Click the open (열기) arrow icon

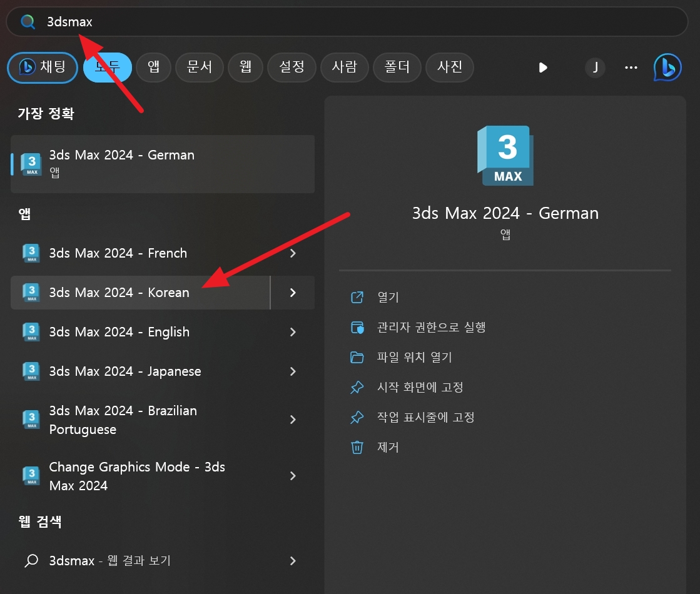click(357, 297)
